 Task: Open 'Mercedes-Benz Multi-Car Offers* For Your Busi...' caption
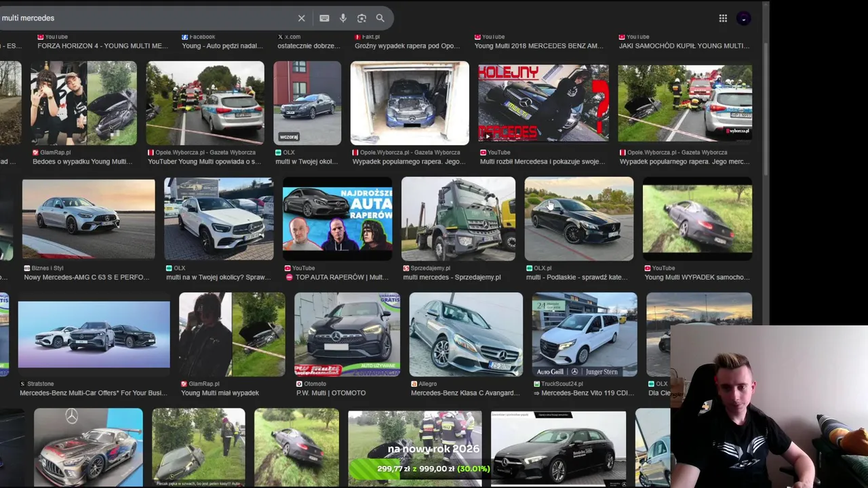[x=93, y=393]
